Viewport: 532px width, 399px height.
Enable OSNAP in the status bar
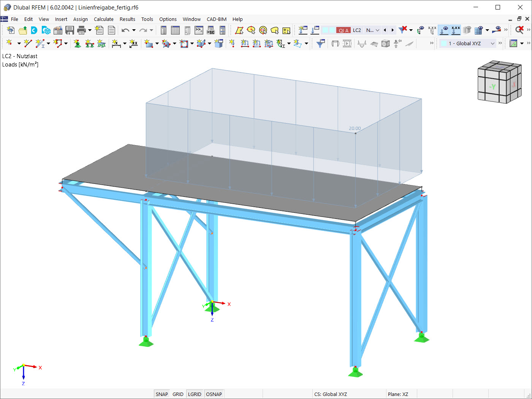point(214,394)
